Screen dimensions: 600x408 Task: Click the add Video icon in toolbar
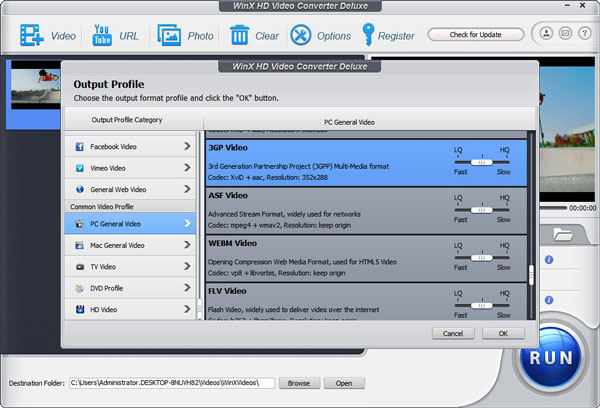31,35
